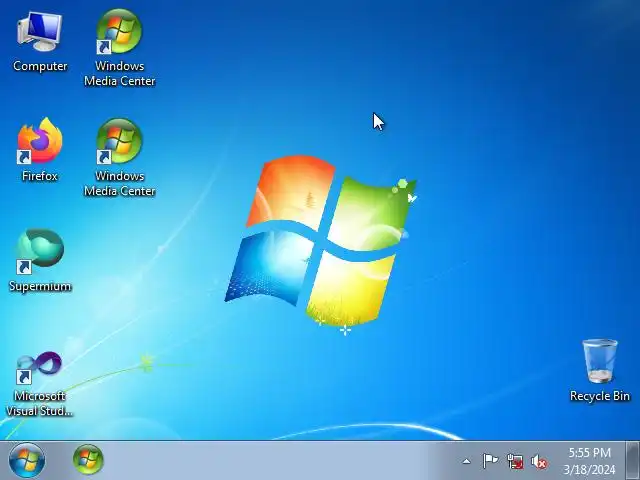Open the Start menu orb
This screenshot has width=640, height=480.
[x=27, y=461]
